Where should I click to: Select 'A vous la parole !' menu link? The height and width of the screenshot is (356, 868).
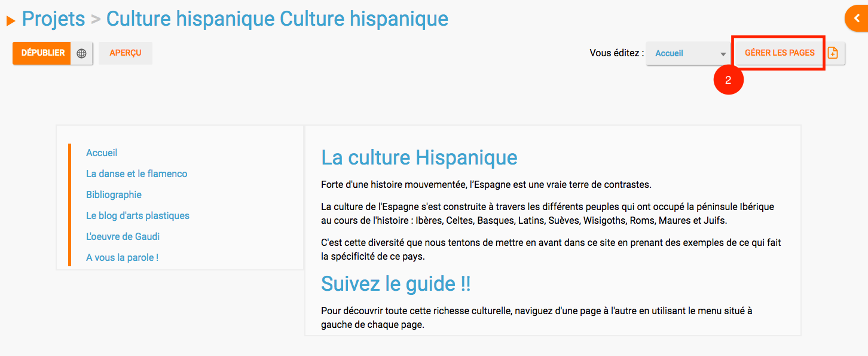[x=122, y=257]
